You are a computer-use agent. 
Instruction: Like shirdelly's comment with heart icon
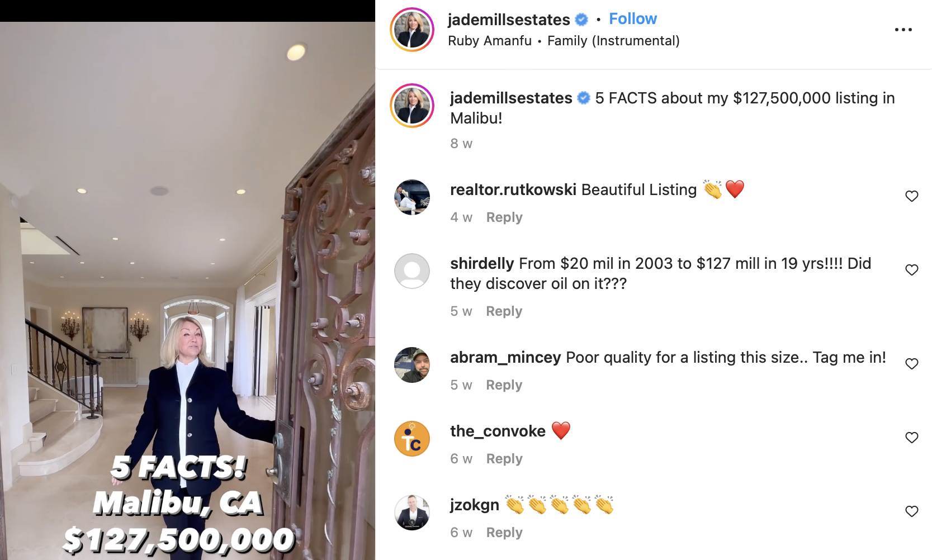click(911, 270)
